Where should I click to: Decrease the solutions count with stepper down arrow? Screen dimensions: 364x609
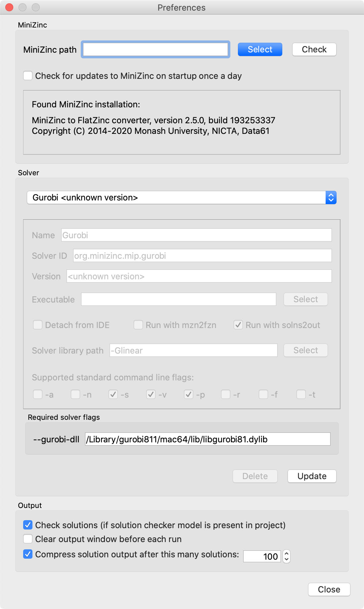[x=287, y=559]
